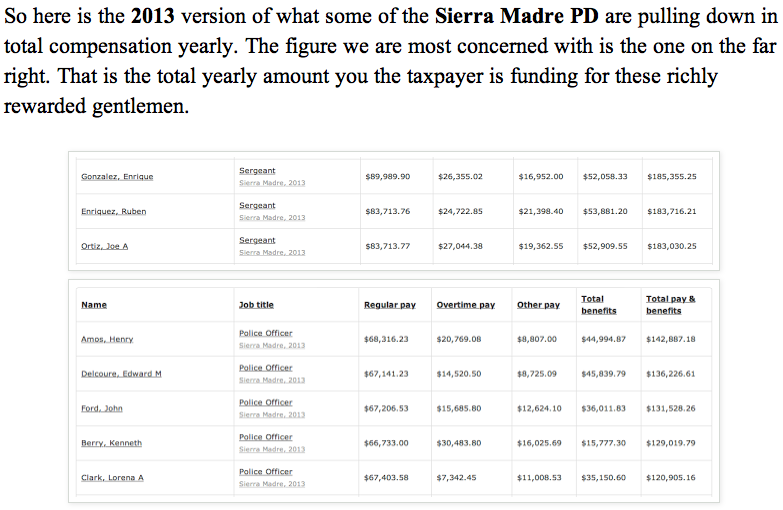This screenshot has height=510, width=783.
Task: Sort by the Name column header
Action: 94,304
